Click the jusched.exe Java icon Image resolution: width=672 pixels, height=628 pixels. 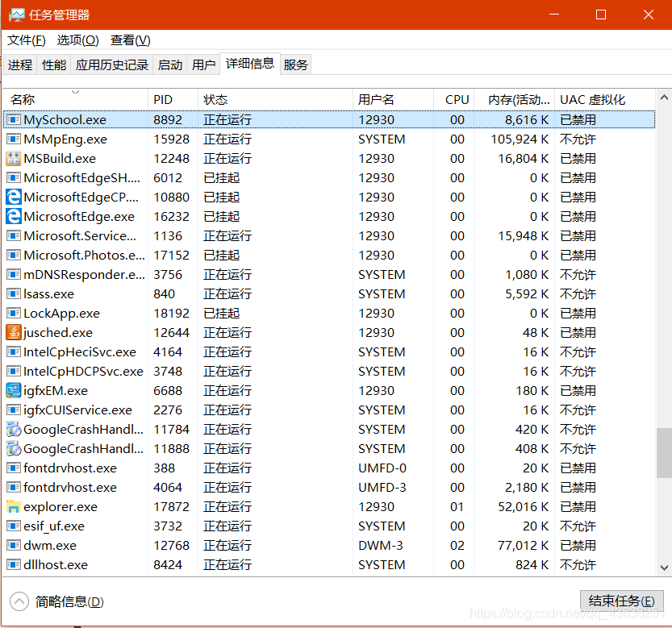coord(13,332)
